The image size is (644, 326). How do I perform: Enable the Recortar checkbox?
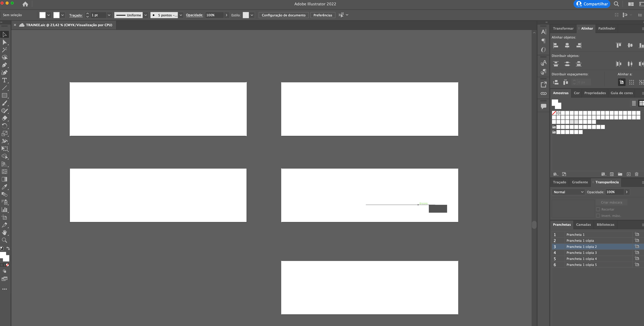click(598, 209)
